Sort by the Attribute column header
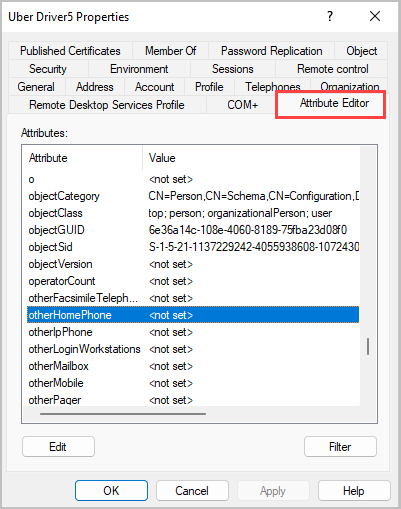Viewport: 401px width, 509px height. (82, 158)
